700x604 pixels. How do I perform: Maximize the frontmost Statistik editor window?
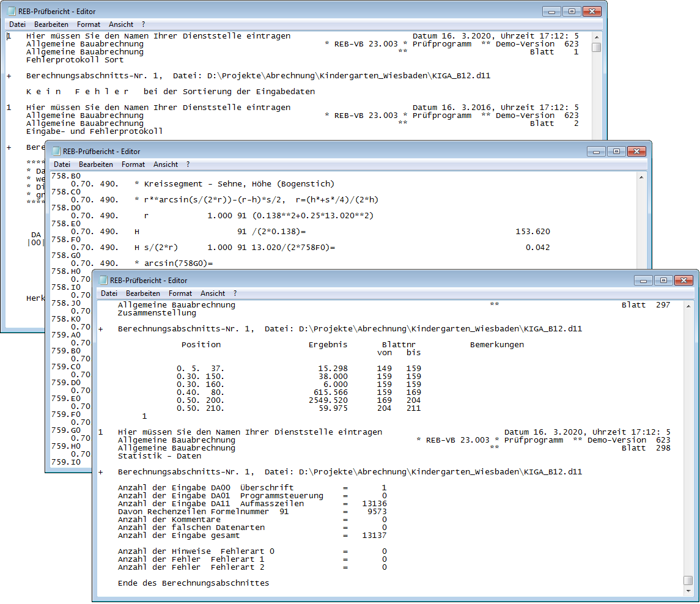coord(663,281)
